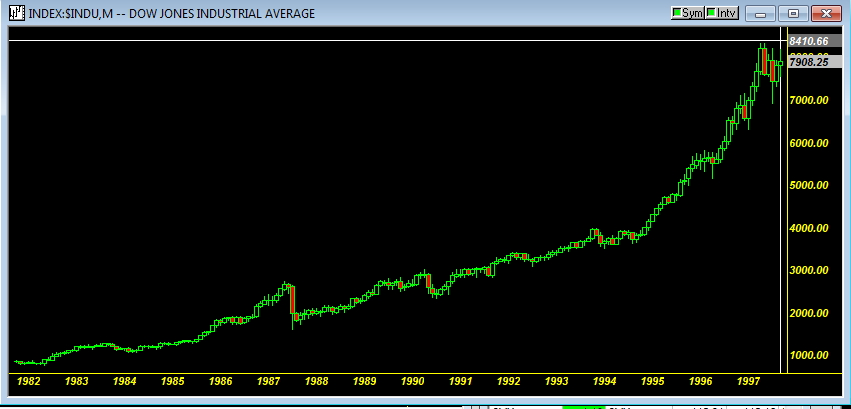Click the 1000.00 price axis label

(x=808, y=355)
